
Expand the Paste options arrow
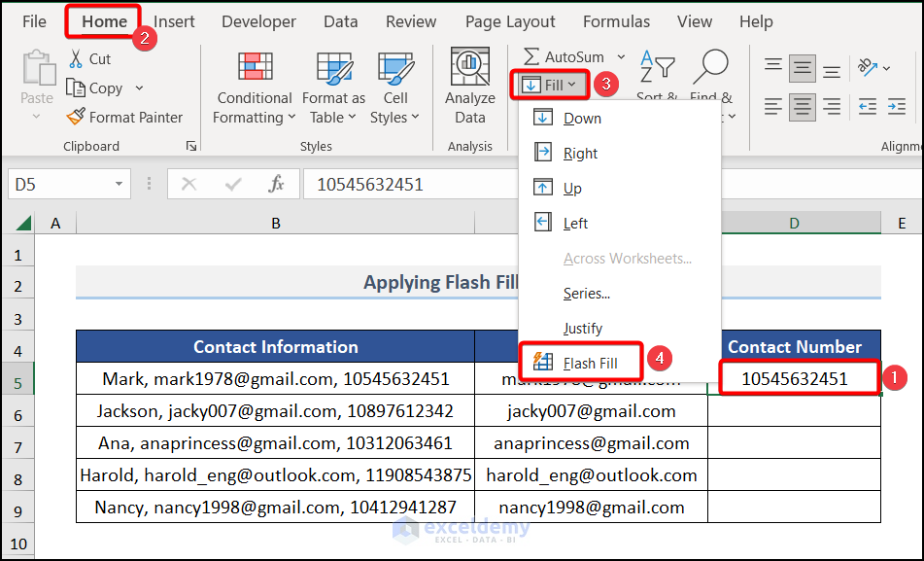click(x=37, y=117)
